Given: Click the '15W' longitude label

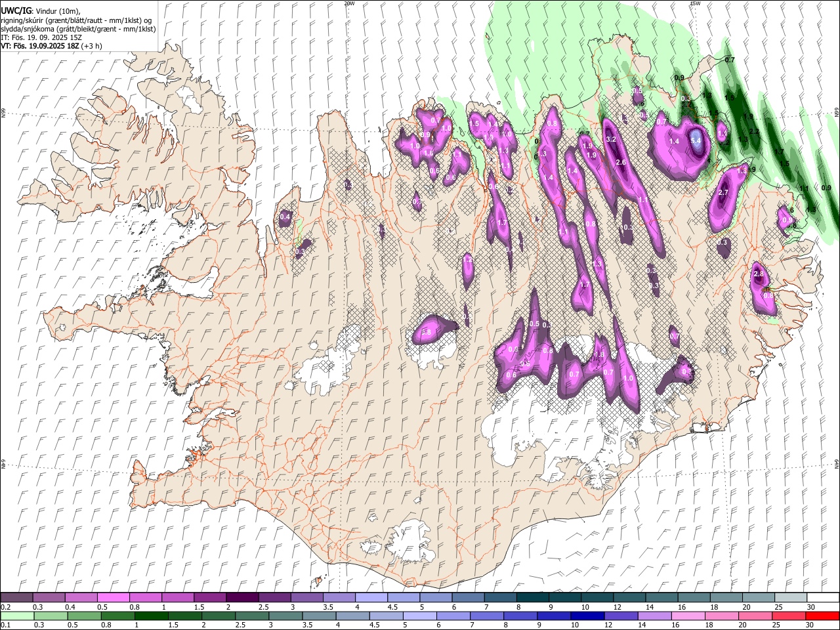Looking at the screenshot, I should pos(695,3).
